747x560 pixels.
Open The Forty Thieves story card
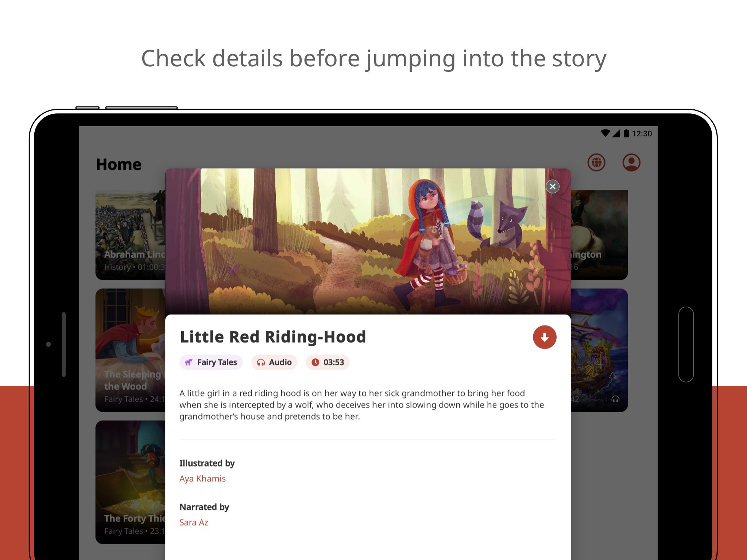pyautogui.click(x=130, y=482)
